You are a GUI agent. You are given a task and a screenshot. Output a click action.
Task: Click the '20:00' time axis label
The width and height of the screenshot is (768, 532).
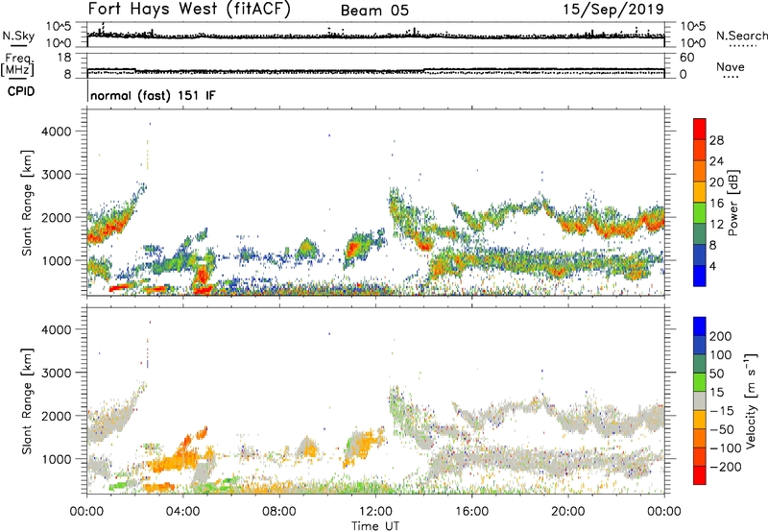568,512
